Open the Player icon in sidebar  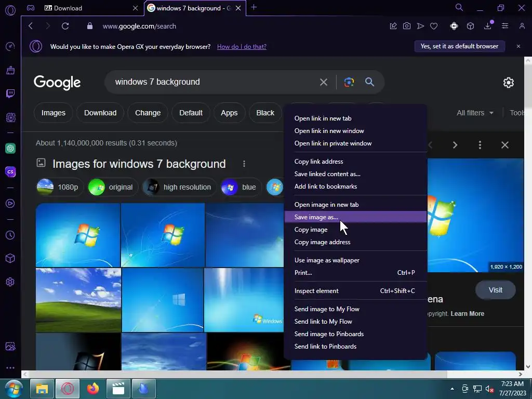[10, 203]
